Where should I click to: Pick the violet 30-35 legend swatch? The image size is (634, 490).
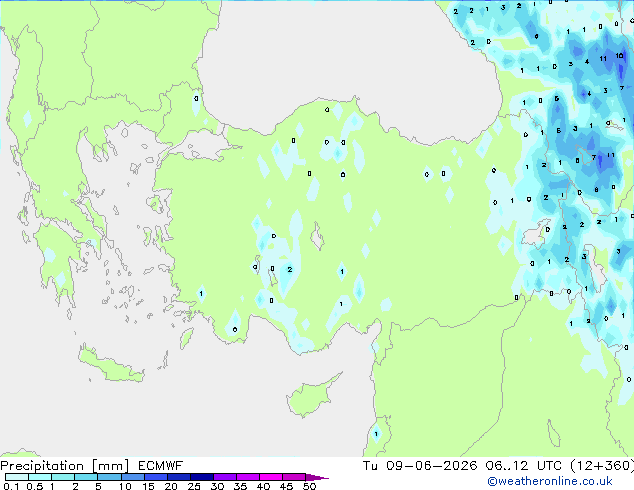pyautogui.click(x=225, y=477)
